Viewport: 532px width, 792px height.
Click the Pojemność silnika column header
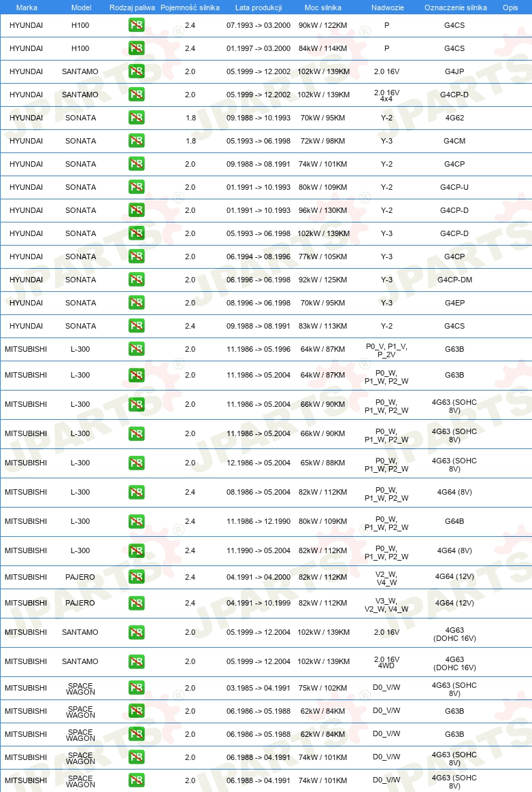click(190, 7)
